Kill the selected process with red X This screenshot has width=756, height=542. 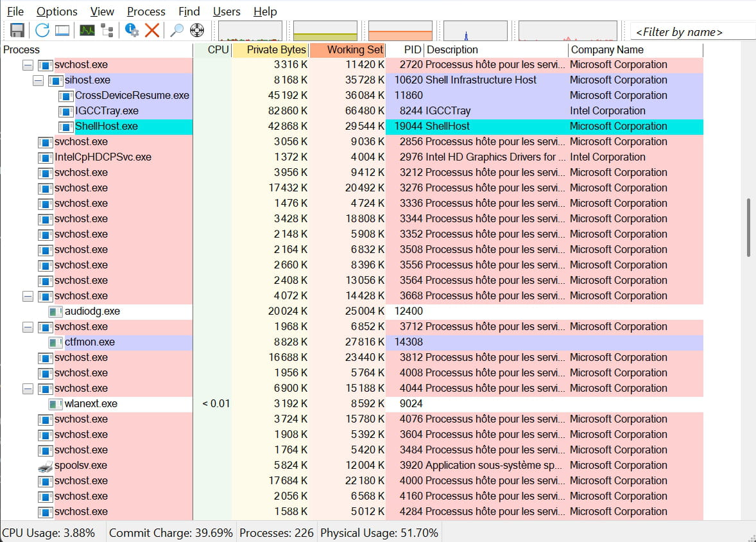pos(152,30)
